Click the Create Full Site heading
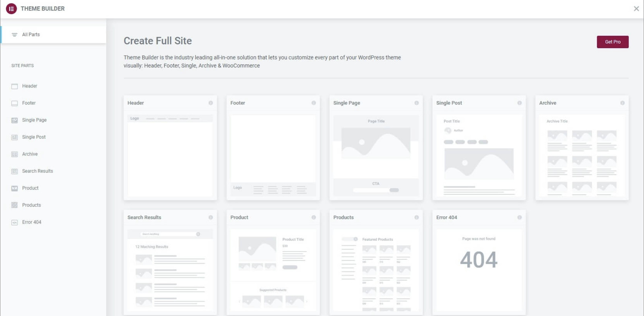This screenshot has width=644, height=316. [158, 41]
